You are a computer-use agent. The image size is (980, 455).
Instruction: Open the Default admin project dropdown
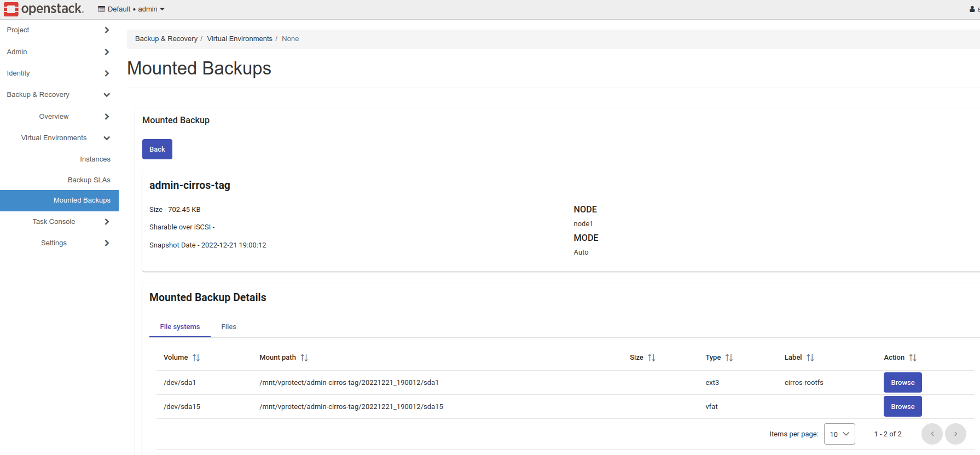pos(131,9)
